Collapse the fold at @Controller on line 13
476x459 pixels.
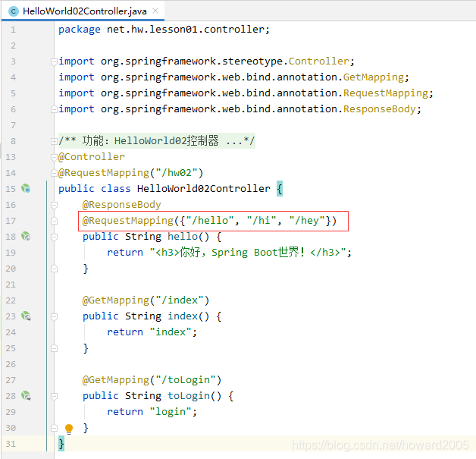(54, 157)
